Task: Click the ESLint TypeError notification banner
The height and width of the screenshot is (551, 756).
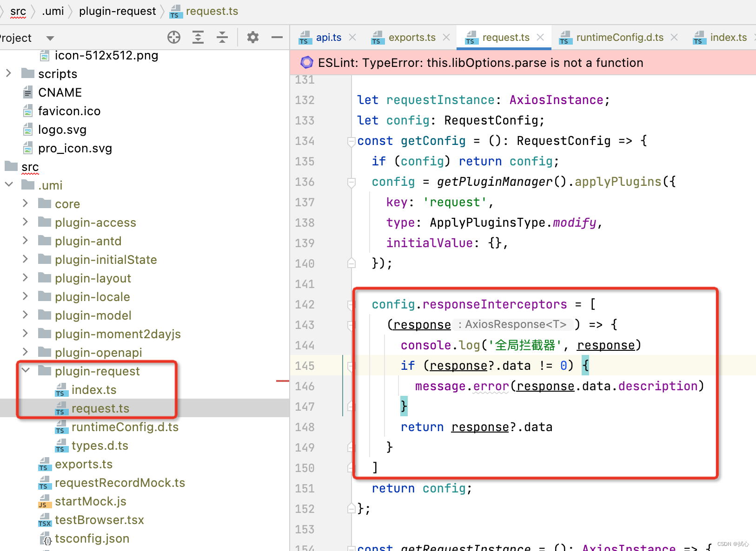Action: coord(523,63)
